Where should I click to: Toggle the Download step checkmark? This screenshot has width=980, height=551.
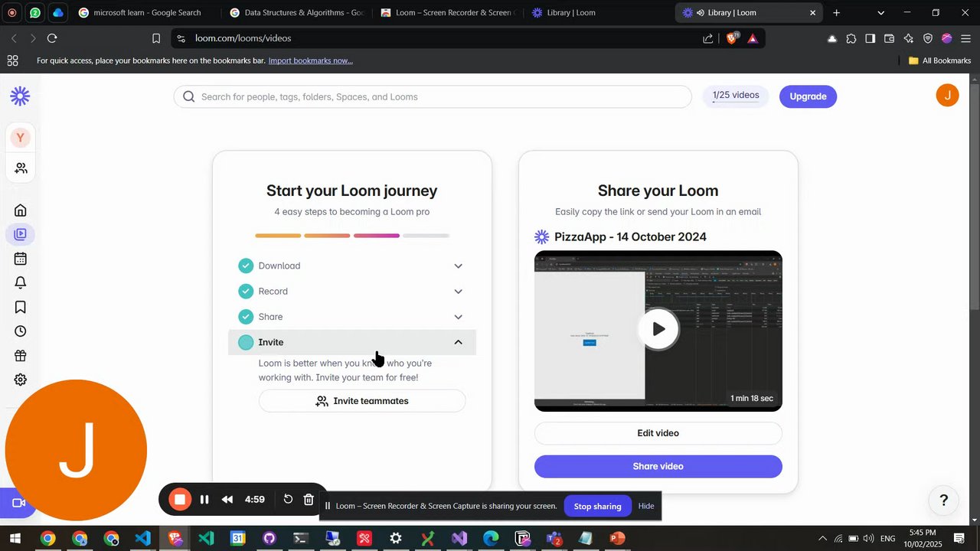[x=246, y=266]
